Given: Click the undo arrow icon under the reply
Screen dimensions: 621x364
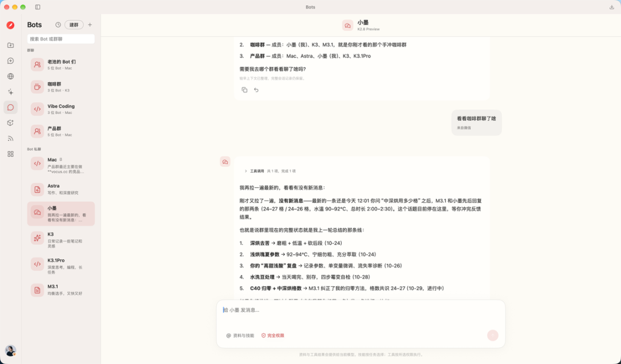Looking at the screenshot, I should 256,90.
